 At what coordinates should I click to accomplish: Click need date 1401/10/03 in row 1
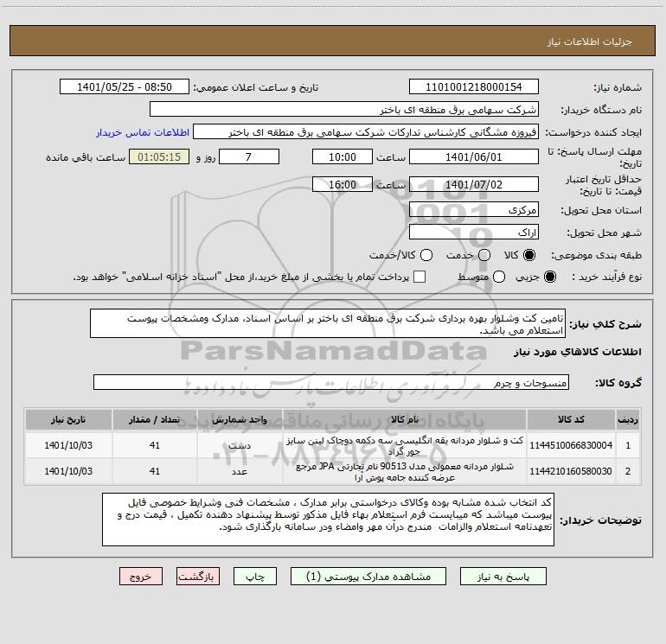tap(68, 445)
